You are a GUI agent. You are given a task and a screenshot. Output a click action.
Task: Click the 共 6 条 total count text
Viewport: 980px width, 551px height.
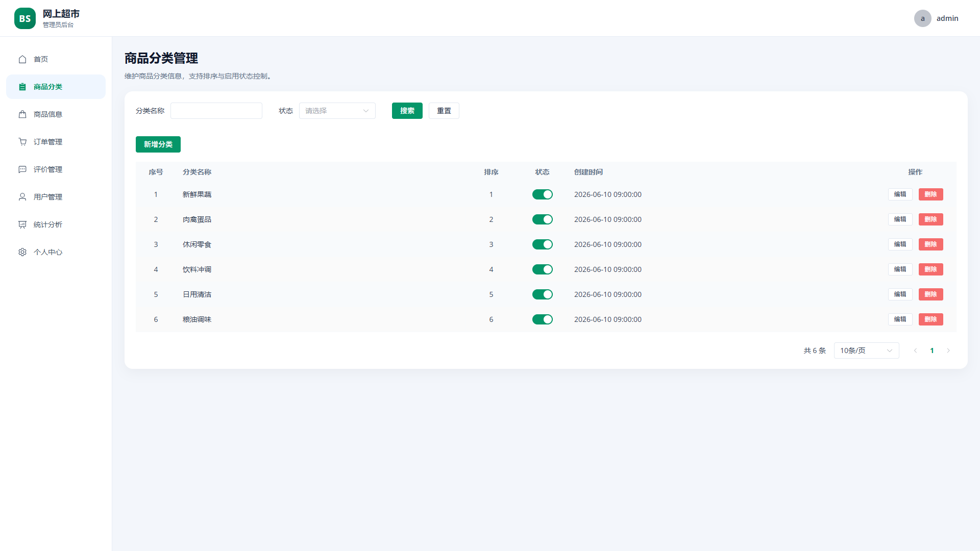click(815, 350)
